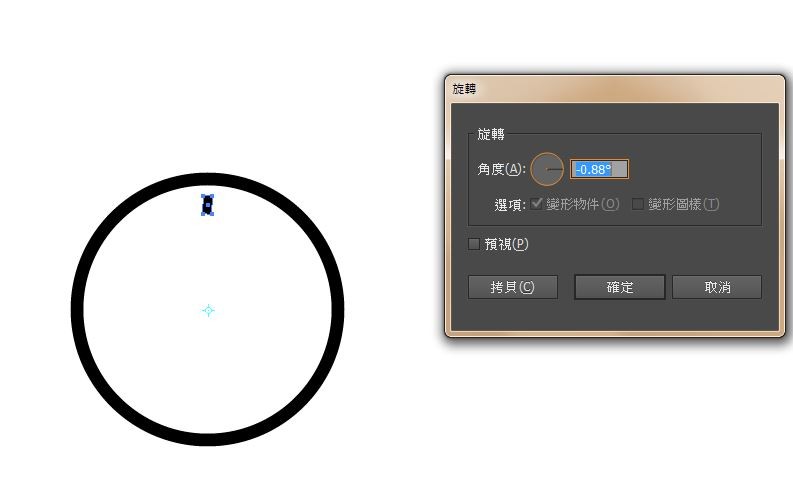Viewport: 793px width, 485px height.
Task: Click the cyan rotation reference point crosshair
Action: pyautogui.click(x=208, y=310)
